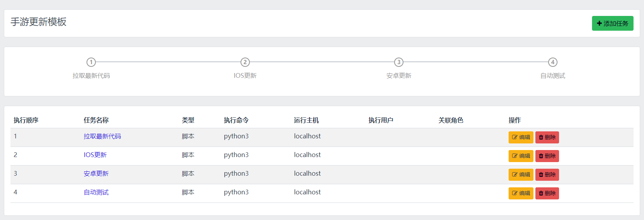
Task: Delete the 自动测试 task row
Action: 547,193
